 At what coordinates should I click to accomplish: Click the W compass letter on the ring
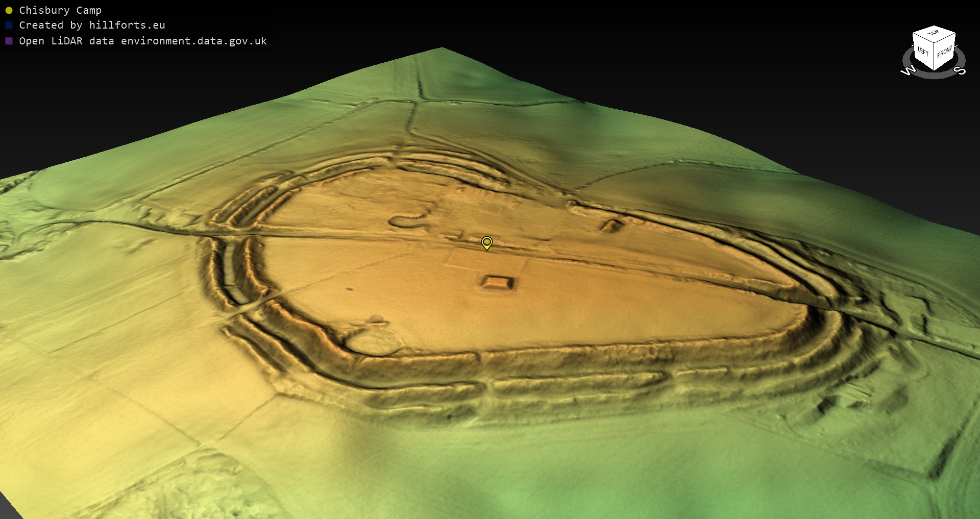click(x=908, y=71)
